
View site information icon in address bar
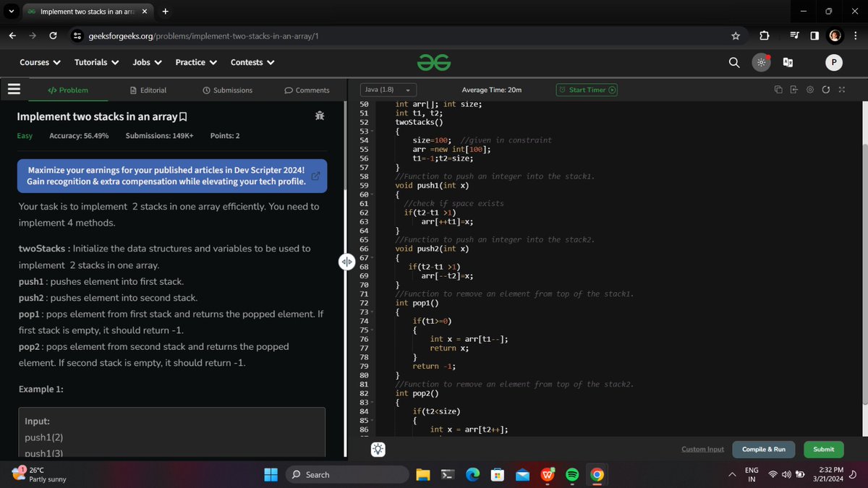click(77, 36)
